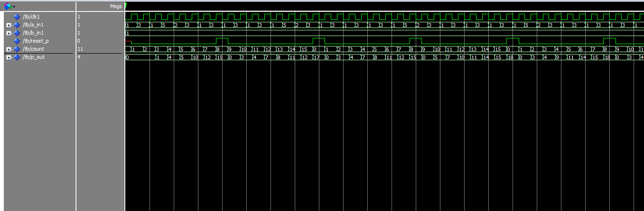Expand the /tb/b_in1 bus signal
644x211 pixels.
9,33
